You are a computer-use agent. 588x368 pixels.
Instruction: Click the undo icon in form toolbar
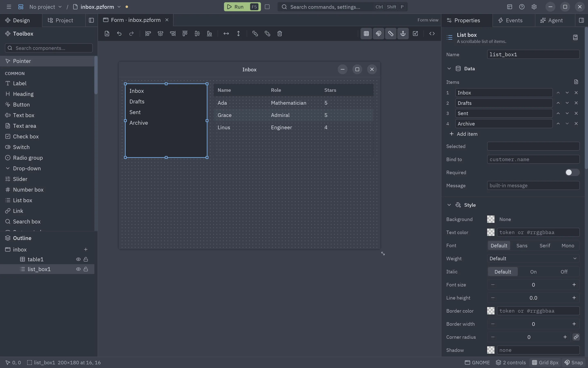pos(119,34)
